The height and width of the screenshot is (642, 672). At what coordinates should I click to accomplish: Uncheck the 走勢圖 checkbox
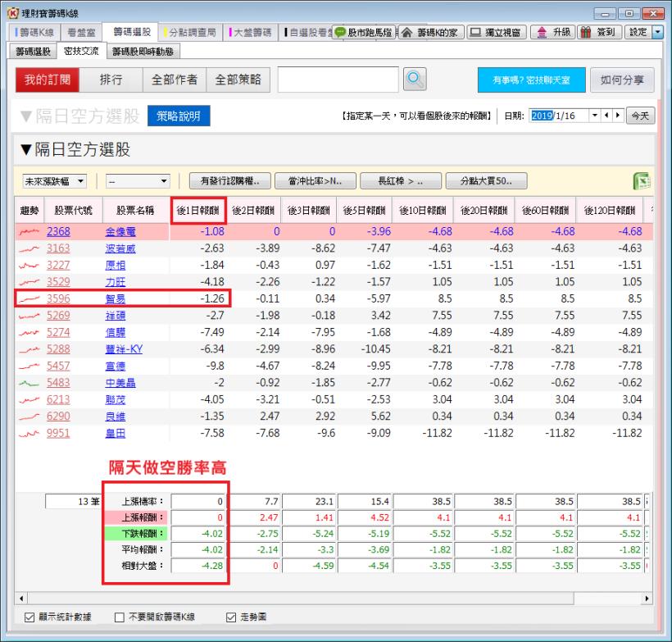coord(230,619)
